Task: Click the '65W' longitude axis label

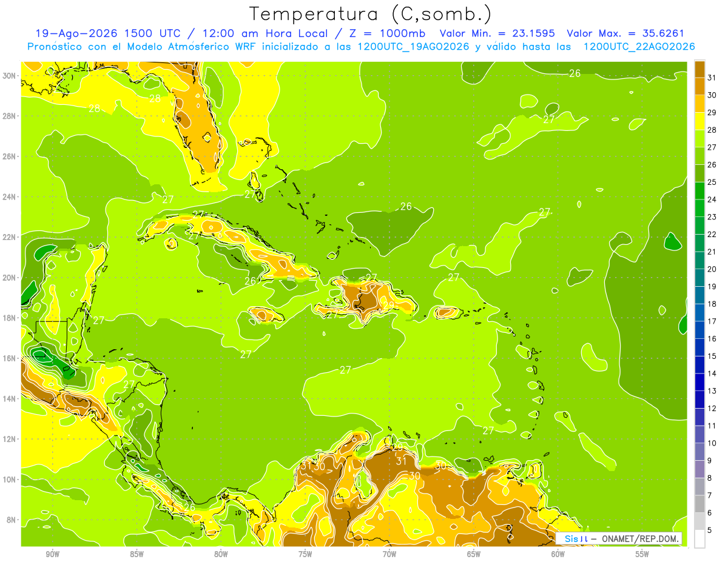Action: [x=474, y=554]
